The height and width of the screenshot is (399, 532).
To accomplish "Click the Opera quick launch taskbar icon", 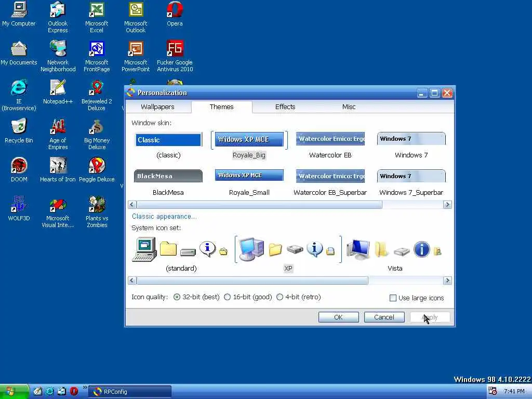I will (x=74, y=392).
